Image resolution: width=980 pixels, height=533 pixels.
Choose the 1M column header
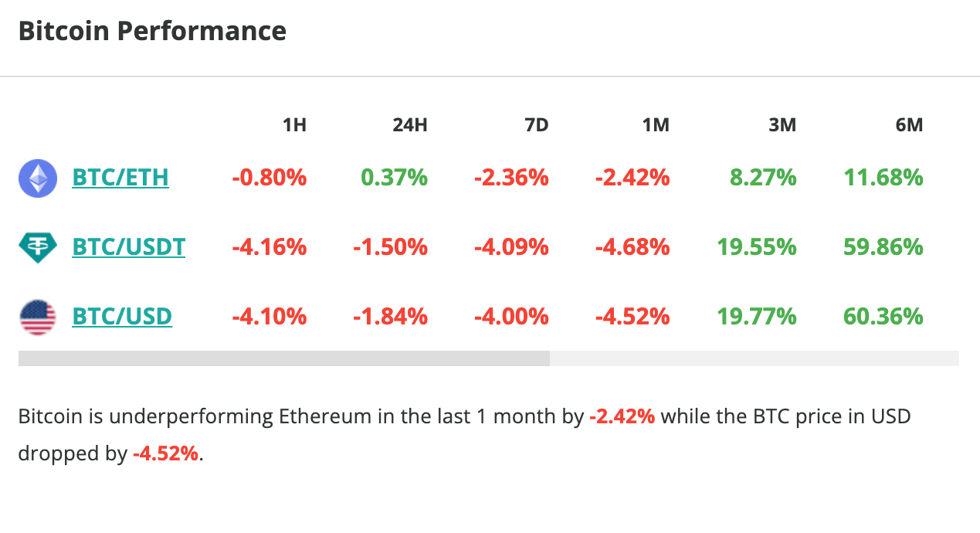[x=656, y=125]
